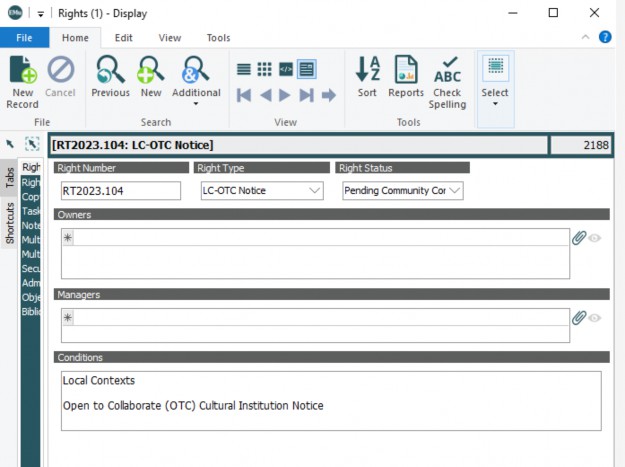Image resolution: width=625 pixels, height=467 pixels.
Task: Go to the next record
Action: point(285,95)
